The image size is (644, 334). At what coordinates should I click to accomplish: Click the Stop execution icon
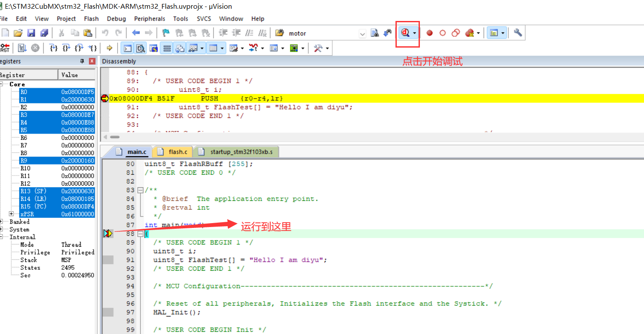click(35, 48)
